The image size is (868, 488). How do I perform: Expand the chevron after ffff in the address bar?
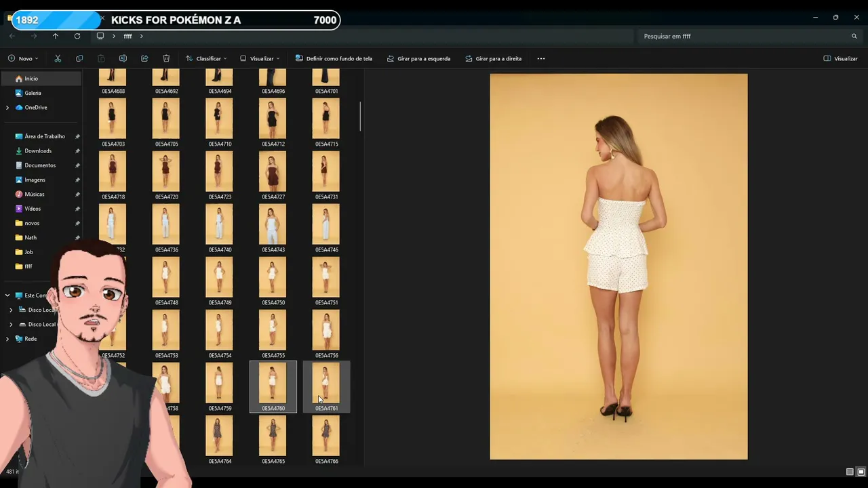coord(142,36)
